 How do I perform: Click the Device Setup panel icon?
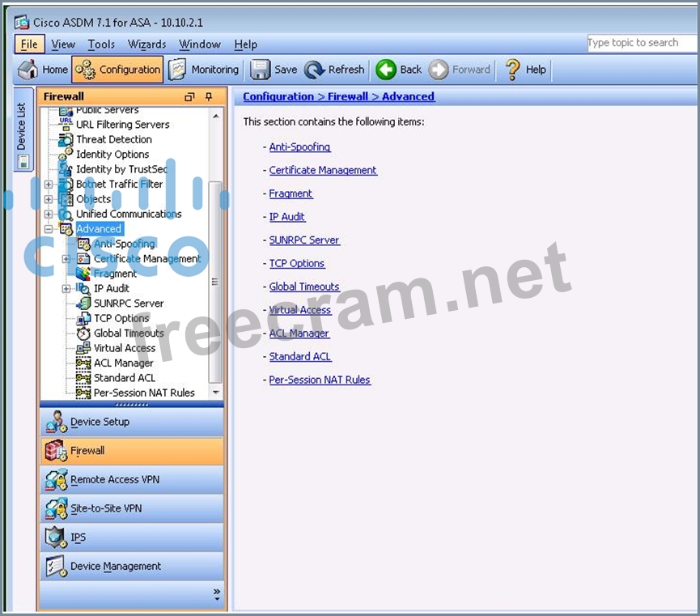click(x=56, y=422)
